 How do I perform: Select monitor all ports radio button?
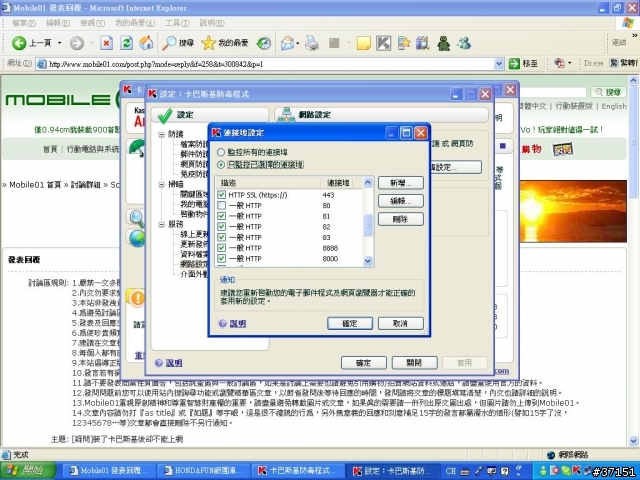coord(221,152)
